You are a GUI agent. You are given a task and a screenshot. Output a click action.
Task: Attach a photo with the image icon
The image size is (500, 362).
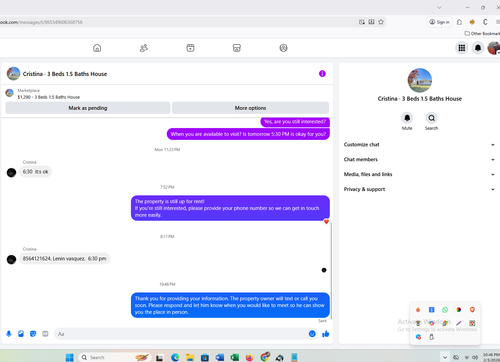tap(21, 334)
